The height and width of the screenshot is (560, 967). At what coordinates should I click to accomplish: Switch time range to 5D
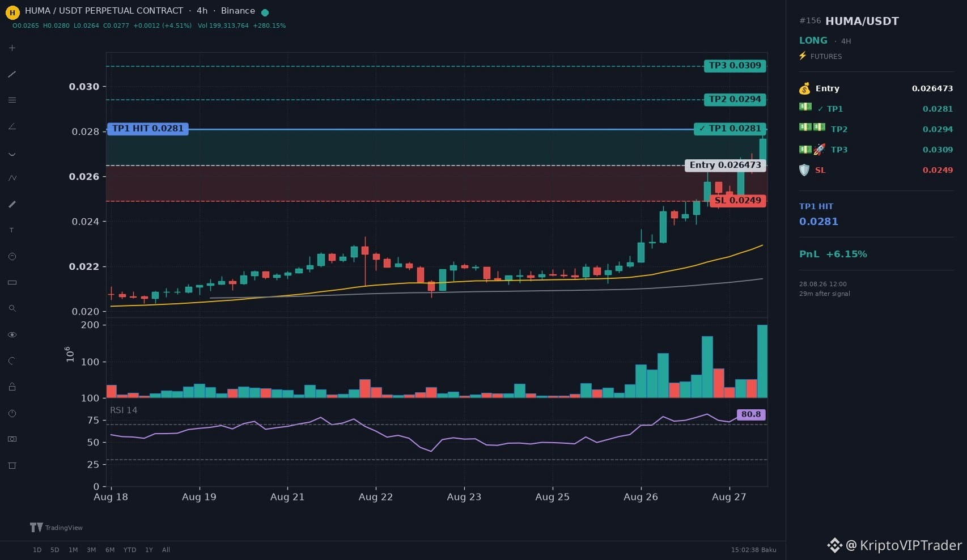click(55, 550)
